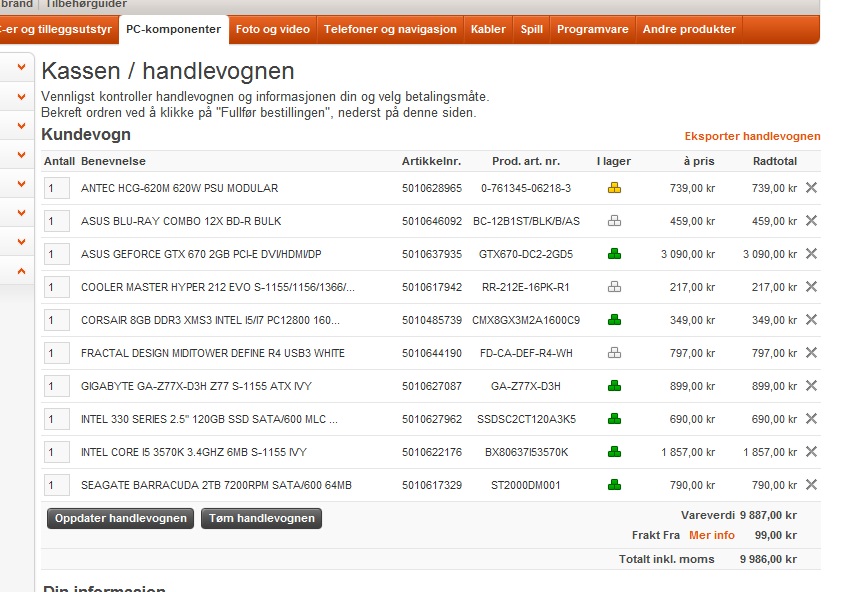Expand the sixth sidebar chevron section

coord(21,213)
